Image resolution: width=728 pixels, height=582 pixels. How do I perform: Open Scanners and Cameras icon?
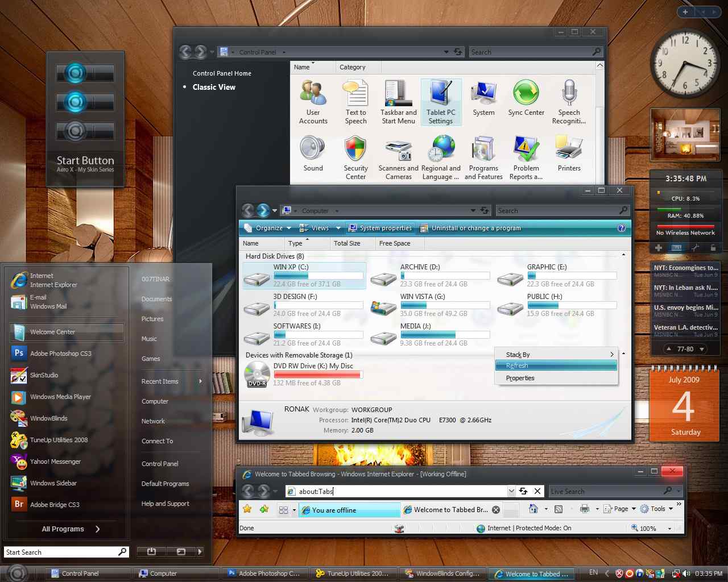point(398,157)
